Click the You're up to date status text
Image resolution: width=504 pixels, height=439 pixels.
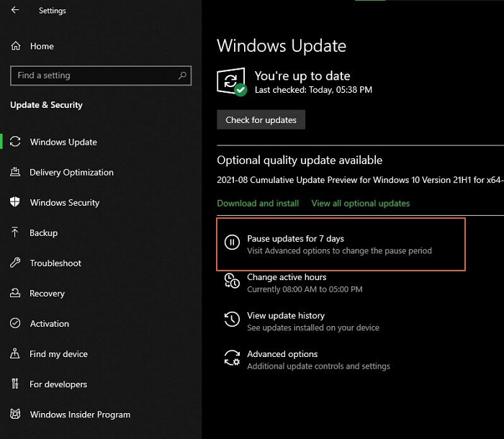coord(302,76)
